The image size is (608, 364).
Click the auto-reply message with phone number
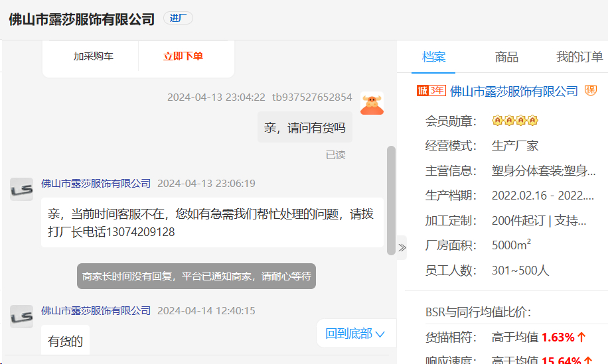[212, 223]
